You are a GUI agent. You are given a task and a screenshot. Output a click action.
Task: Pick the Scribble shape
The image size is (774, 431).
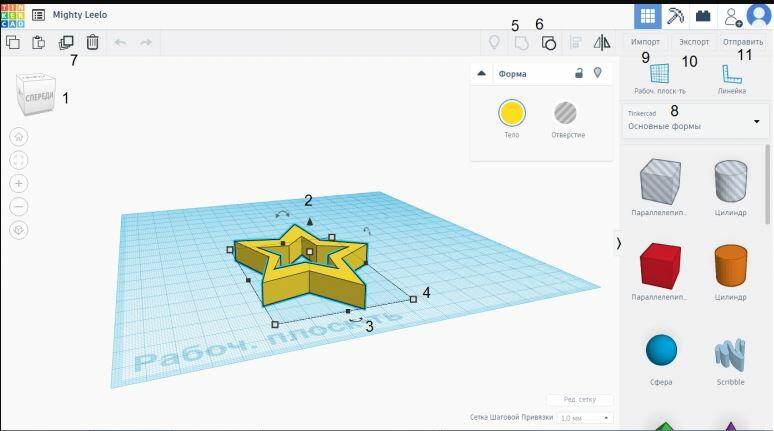[730, 355]
